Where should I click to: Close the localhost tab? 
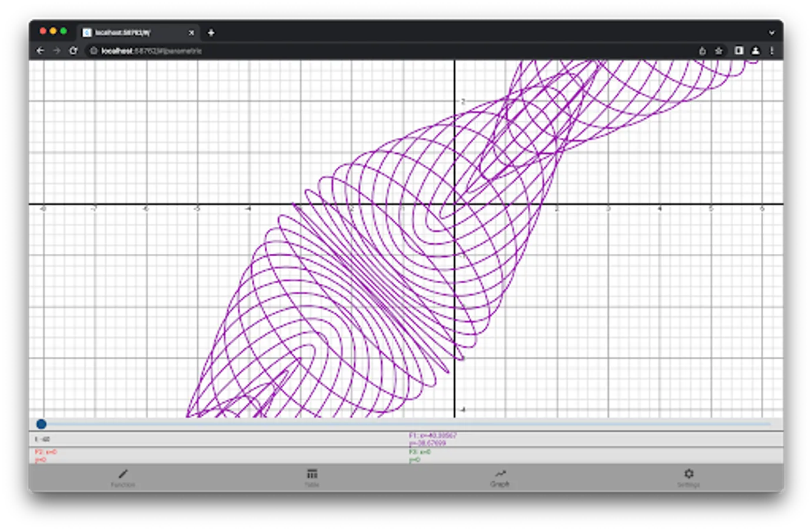coord(192,33)
